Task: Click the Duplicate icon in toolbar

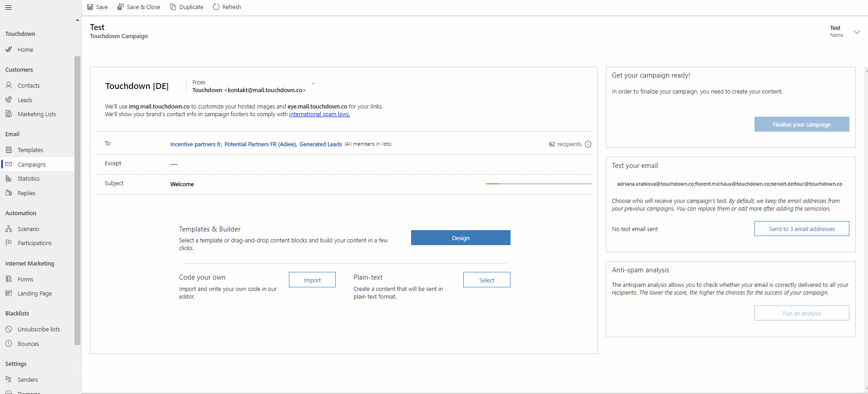Action: click(x=173, y=7)
